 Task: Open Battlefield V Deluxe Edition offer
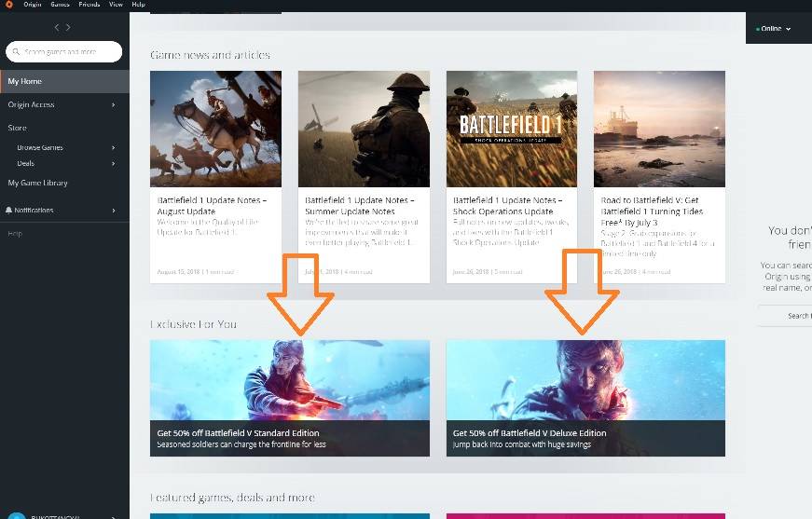585,398
